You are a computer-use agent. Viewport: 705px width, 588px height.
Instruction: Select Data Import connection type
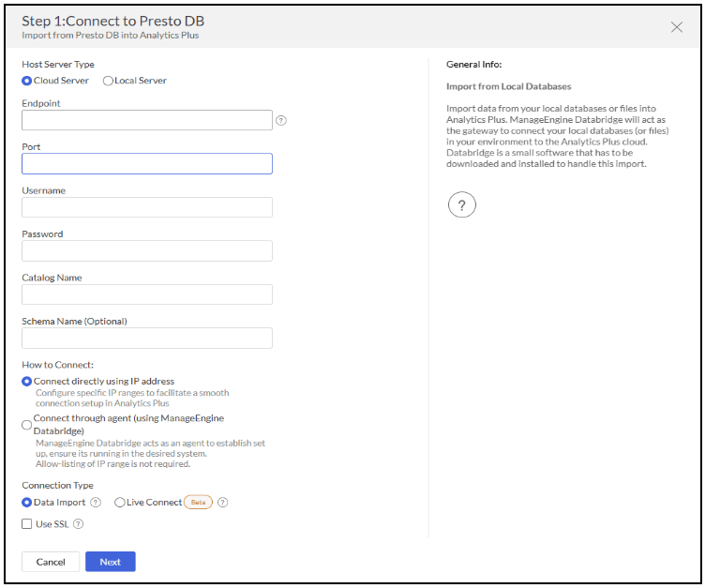click(27, 503)
